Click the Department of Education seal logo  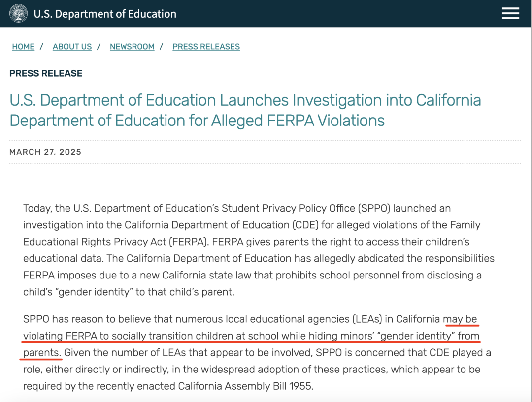coord(18,14)
